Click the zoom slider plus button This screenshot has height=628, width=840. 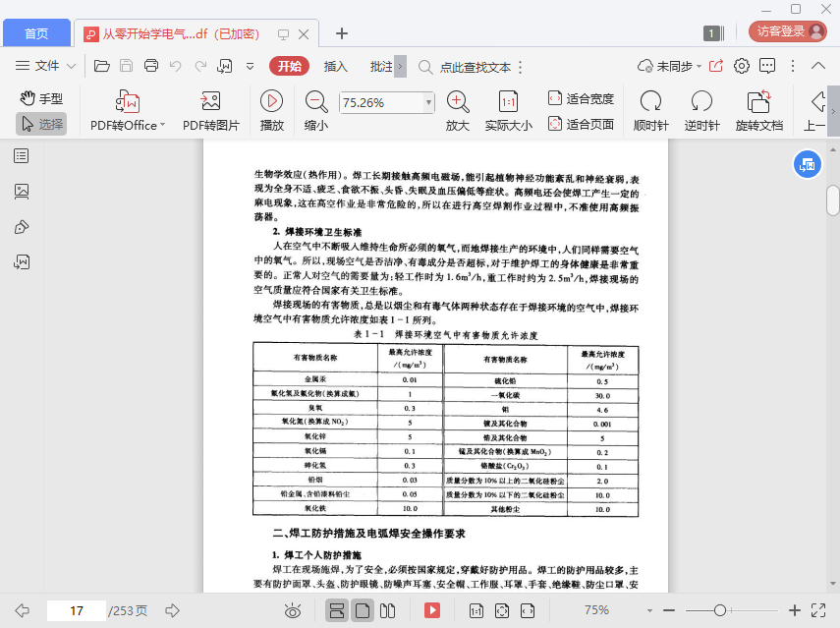795,610
